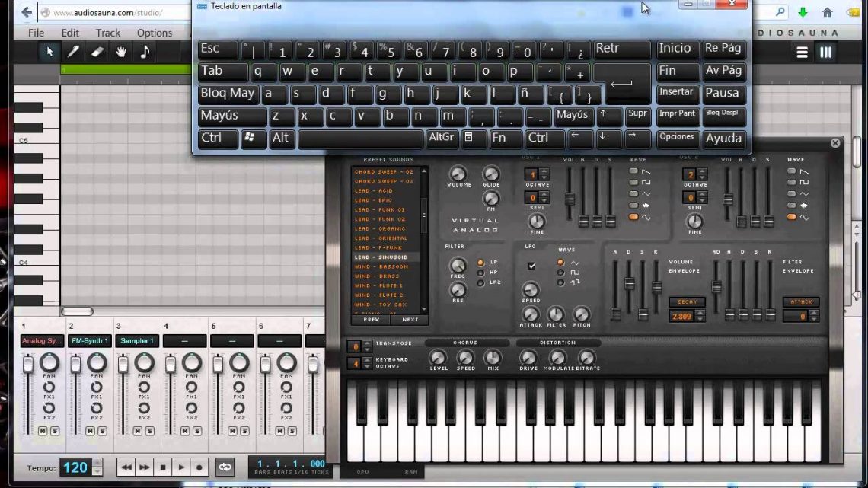Select the pencil draw tool
The height and width of the screenshot is (488, 868).
pyautogui.click(x=73, y=52)
